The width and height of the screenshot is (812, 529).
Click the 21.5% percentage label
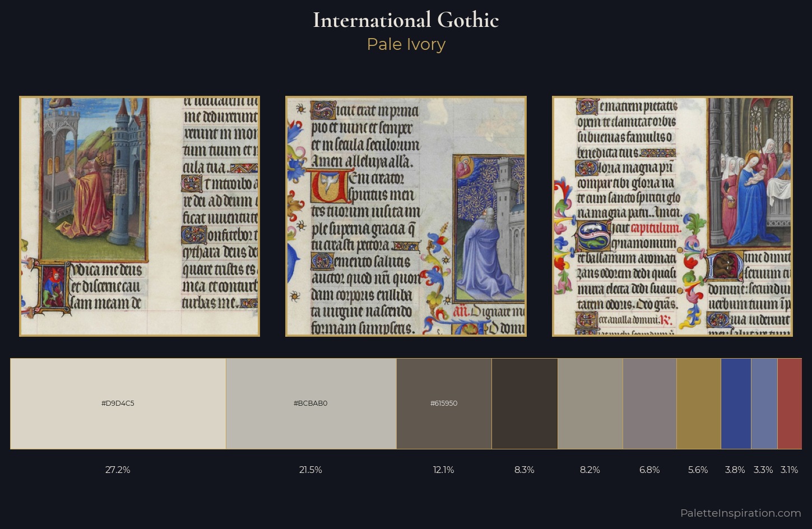click(x=310, y=470)
